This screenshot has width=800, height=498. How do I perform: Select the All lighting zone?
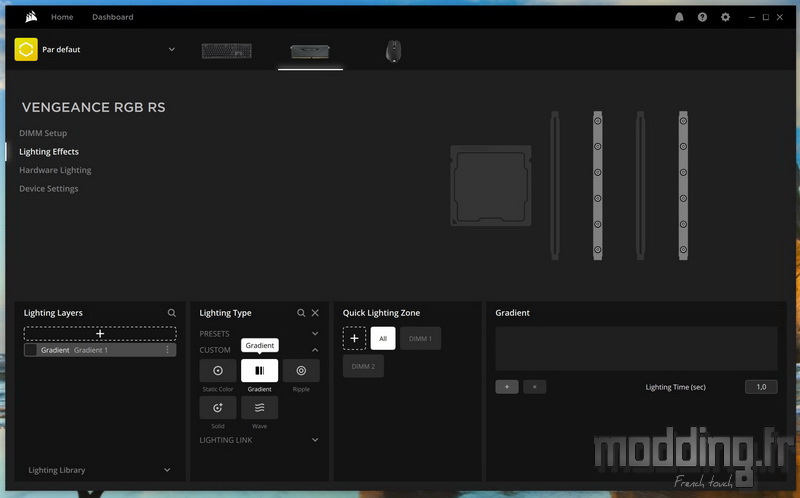point(383,338)
